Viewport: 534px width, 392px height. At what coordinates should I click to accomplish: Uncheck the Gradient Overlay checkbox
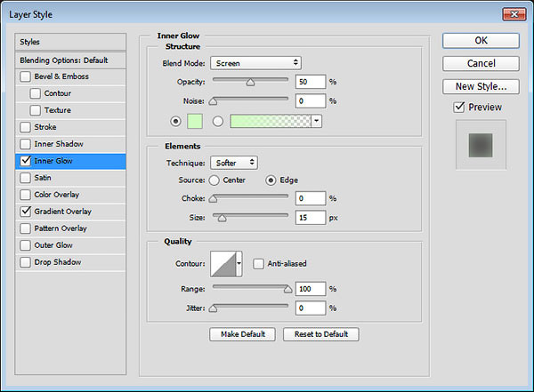coord(25,212)
